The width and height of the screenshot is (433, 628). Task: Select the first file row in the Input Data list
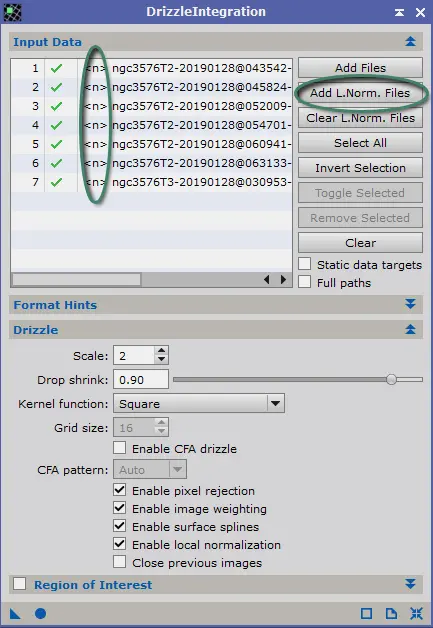151,68
